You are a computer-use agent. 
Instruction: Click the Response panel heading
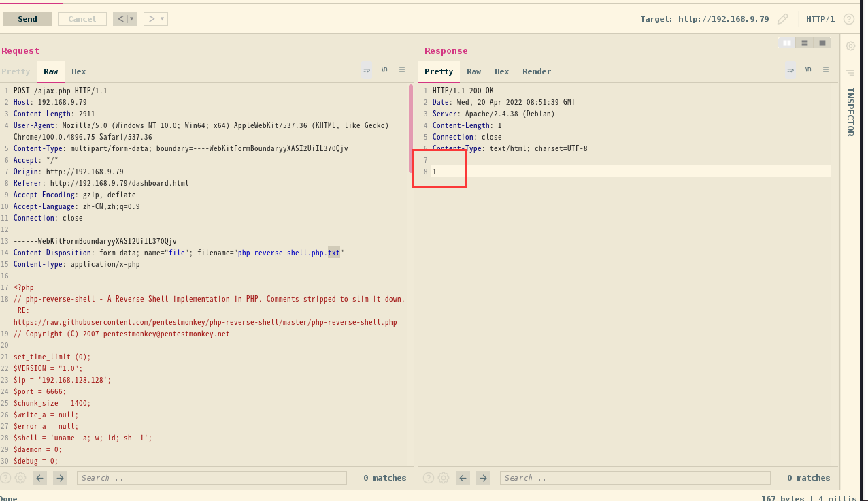(x=446, y=50)
